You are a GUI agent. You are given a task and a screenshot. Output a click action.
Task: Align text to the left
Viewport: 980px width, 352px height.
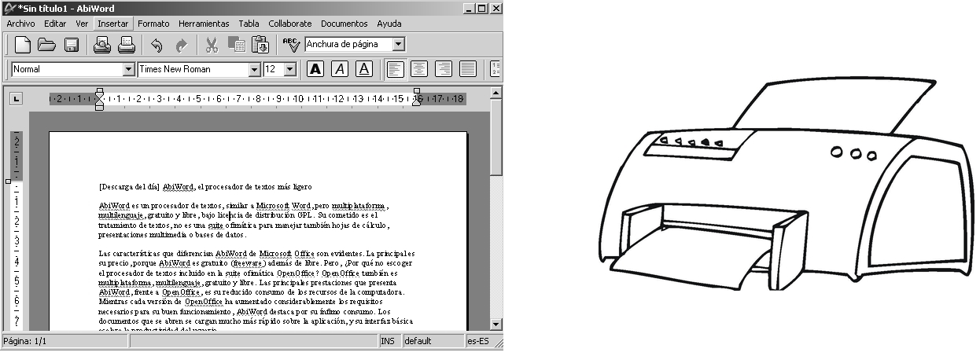tap(395, 69)
